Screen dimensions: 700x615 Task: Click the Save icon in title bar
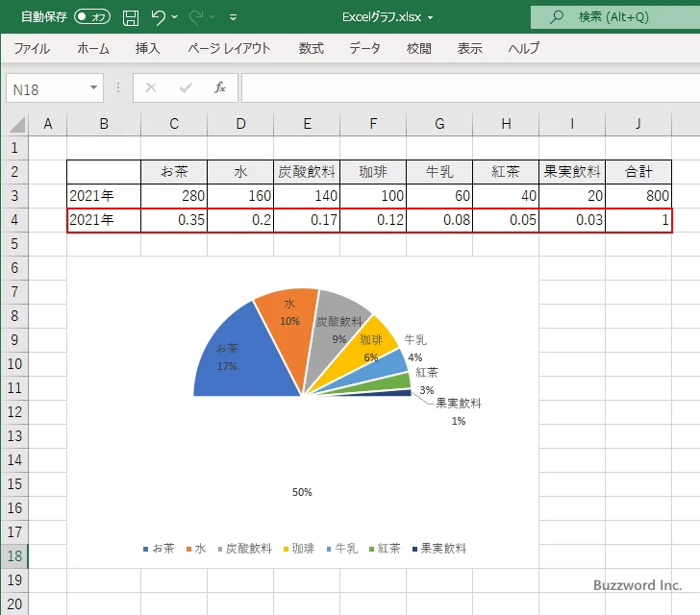point(131,17)
